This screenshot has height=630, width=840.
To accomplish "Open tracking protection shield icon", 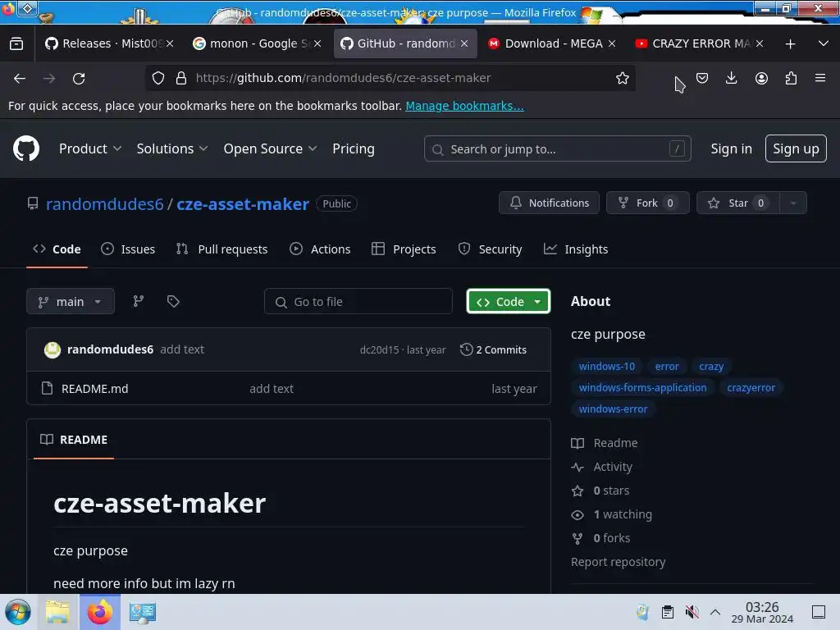I will [x=158, y=78].
